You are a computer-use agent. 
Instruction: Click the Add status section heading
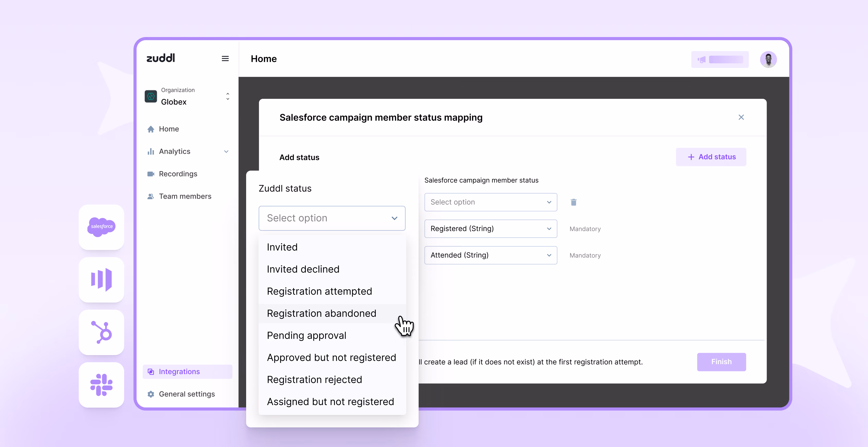299,157
